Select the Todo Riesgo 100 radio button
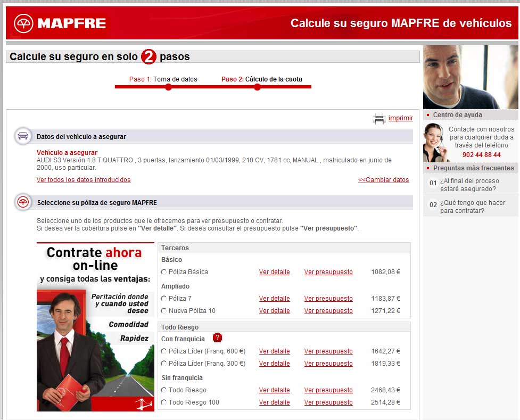Viewport: 520px width, 420px height. pyautogui.click(x=163, y=402)
